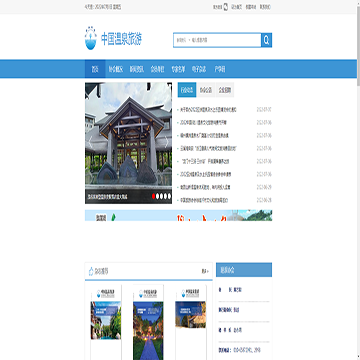This screenshot has width=360, height=360.
Task: Click the water drop icon in magazine section header
Action: [91, 271]
